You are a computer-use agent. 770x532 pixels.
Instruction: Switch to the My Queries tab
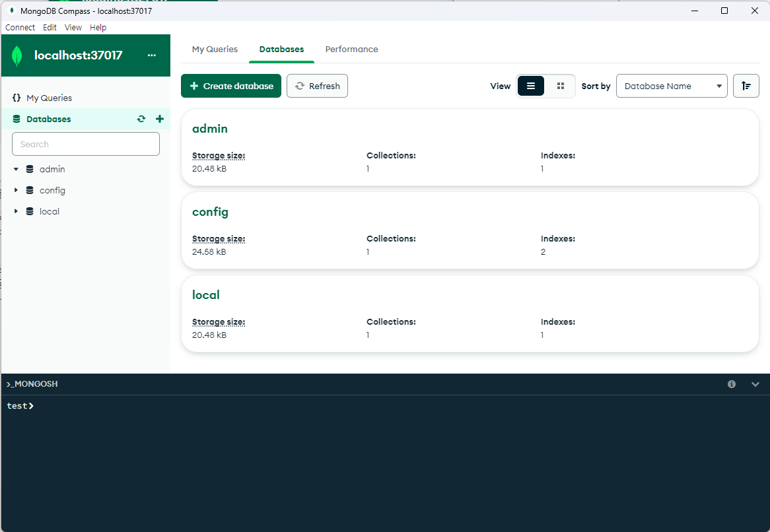tap(215, 49)
